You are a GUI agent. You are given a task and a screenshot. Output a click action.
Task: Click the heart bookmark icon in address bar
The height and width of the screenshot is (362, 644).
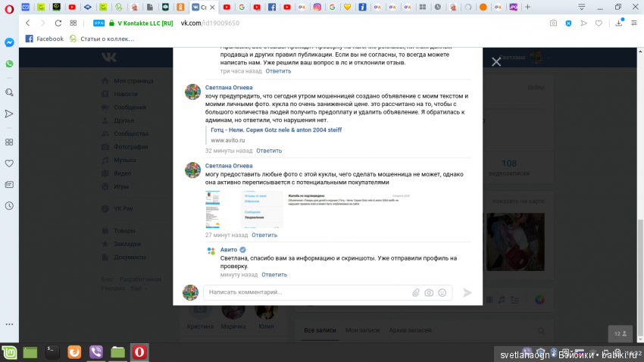[599, 23]
